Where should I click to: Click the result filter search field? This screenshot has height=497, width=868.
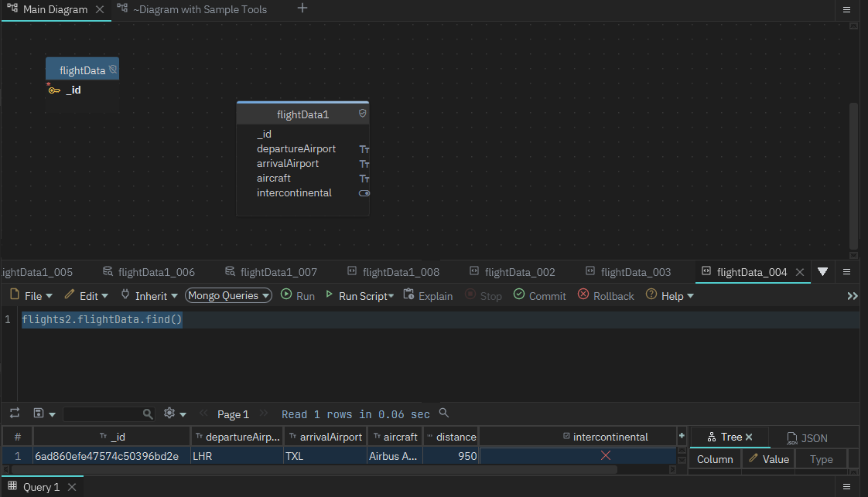[108, 414]
